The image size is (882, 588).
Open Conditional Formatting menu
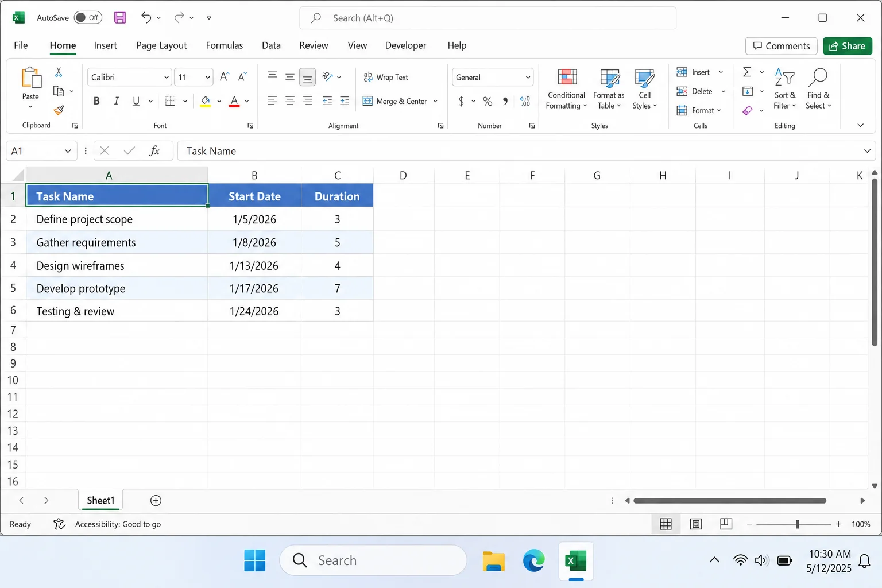pos(567,89)
